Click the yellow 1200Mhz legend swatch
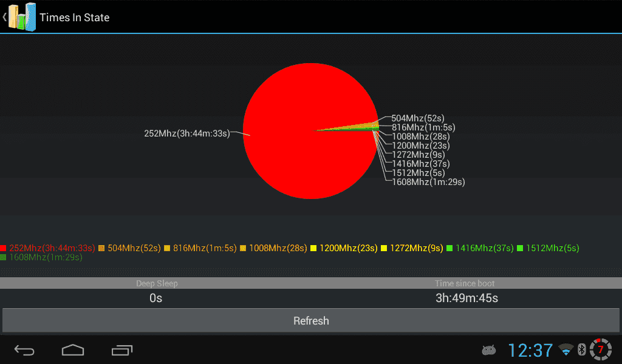This screenshot has width=622, height=364. tap(313, 248)
